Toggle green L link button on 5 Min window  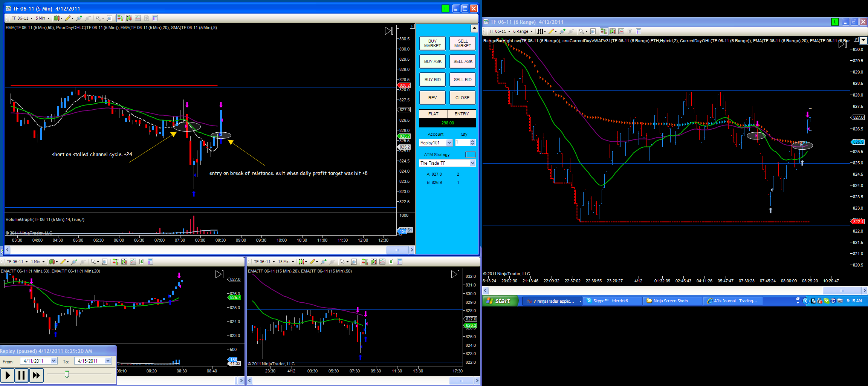coord(445,8)
